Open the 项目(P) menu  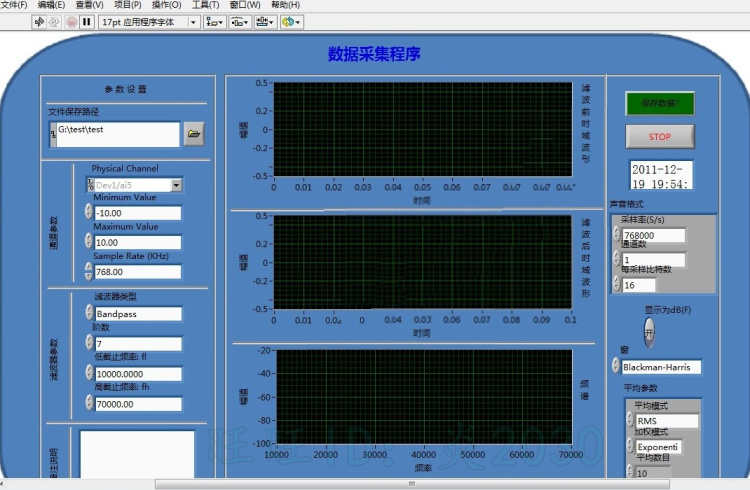(128, 5)
